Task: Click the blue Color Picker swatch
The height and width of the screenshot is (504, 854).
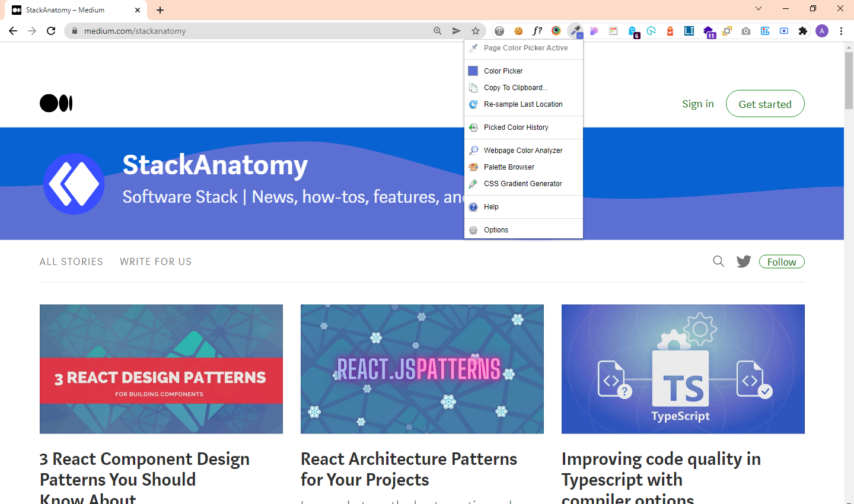Action: [x=473, y=71]
